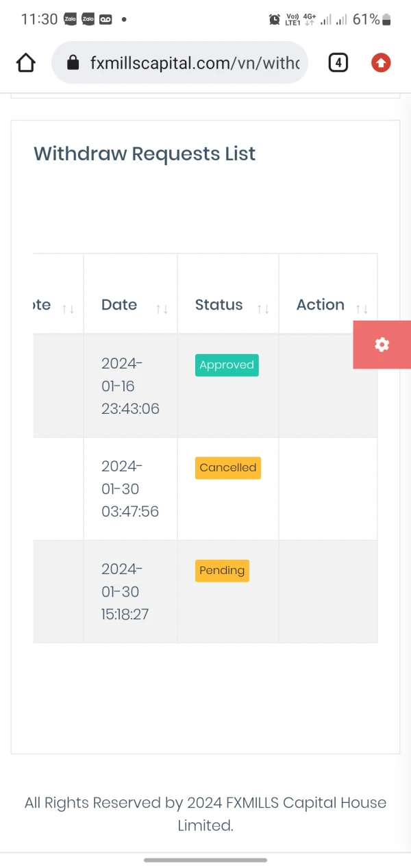Screen dimensions: 411x868
Task: Tap the 2024-01-16 23:43:06 date cell
Action: click(130, 386)
